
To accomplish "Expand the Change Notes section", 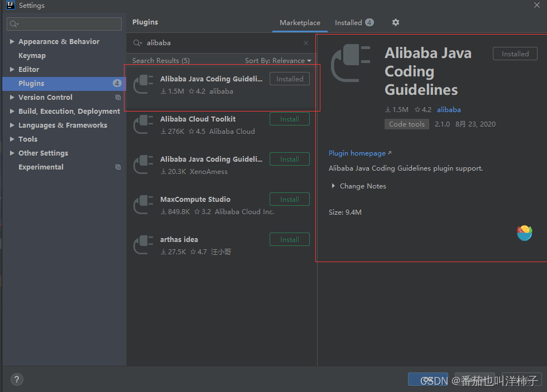I will point(333,186).
